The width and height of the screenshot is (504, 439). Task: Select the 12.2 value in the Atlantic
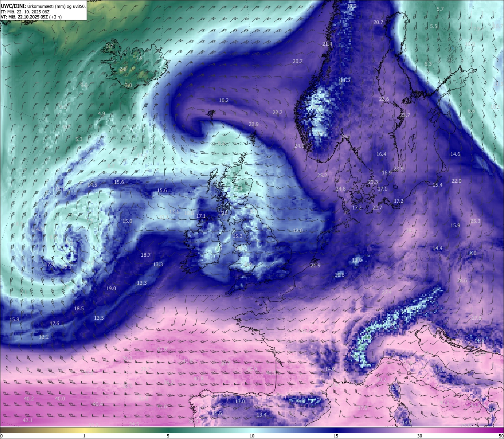click(x=44, y=337)
